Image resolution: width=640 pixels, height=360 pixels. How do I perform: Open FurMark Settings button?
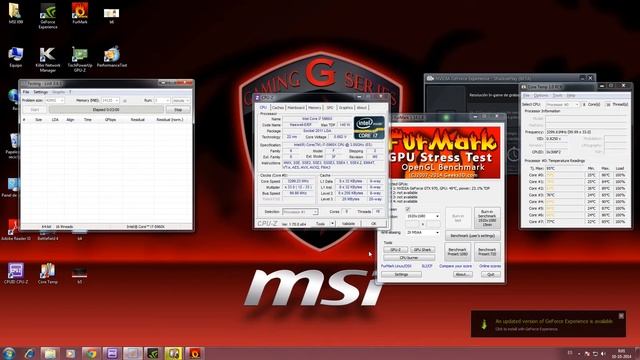coord(401,275)
